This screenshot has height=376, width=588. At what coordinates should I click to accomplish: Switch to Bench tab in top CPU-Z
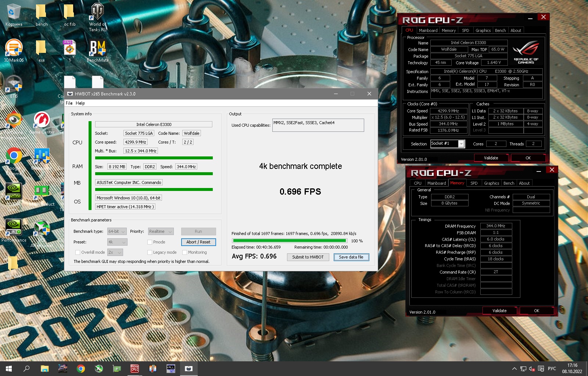(x=500, y=30)
